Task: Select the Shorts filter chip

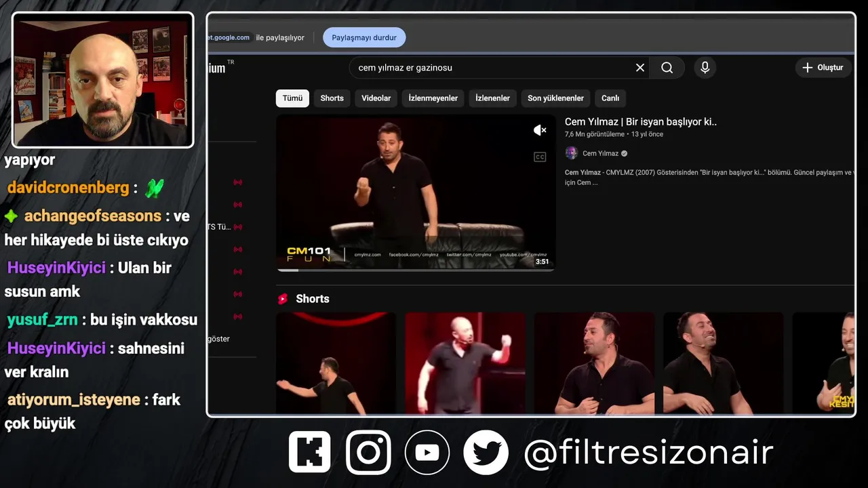Action: pyautogui.click(x=332, y=98)
